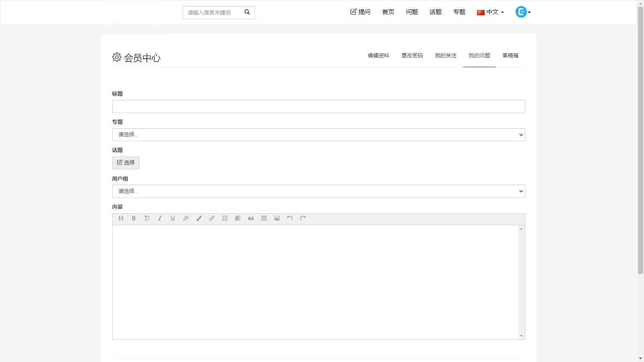Redo the last editor action
The width and height of the screenshot is (644, 362).
(302, 218)
